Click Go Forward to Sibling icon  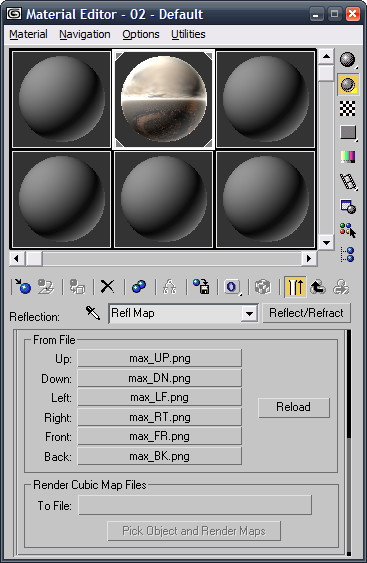341,287
